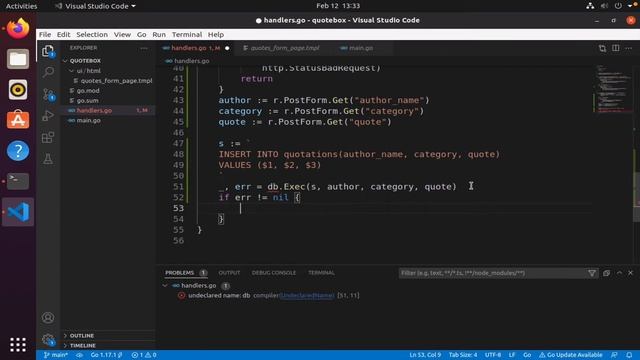Open the Terminal menu
This screenshot has height=360, width=640.
(x=187, y=35)
